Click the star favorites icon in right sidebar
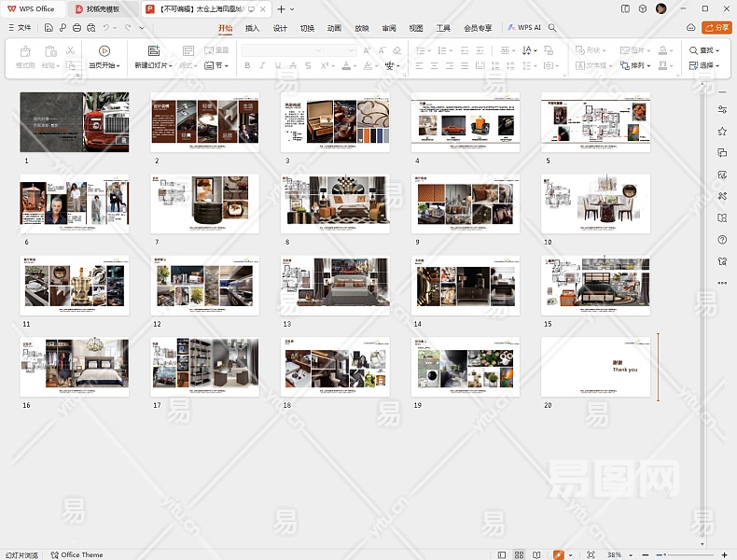Image resolution: width=737 pixels, height=560 pixels. (x=722, y=132)
